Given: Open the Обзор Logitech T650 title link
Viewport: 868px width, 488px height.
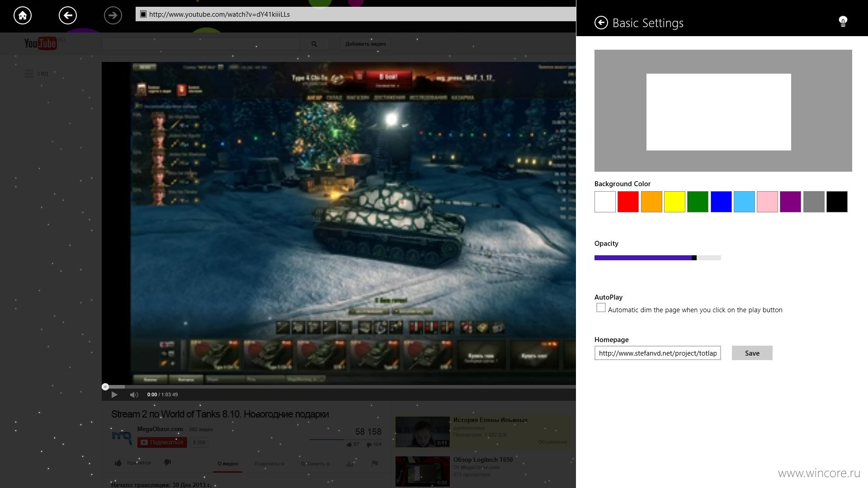Looking at the screenshot, I should click(x=483, y=460).
